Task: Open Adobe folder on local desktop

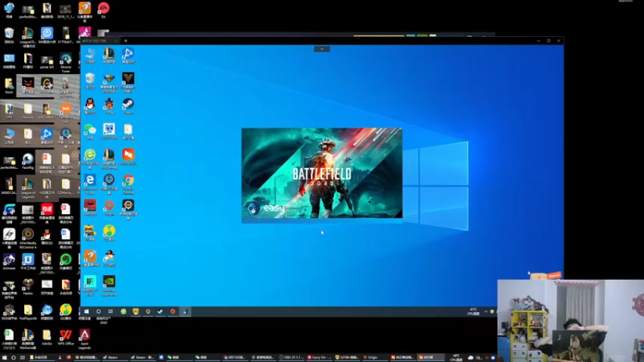Action: pyautogui.click(x=47, y=337)
